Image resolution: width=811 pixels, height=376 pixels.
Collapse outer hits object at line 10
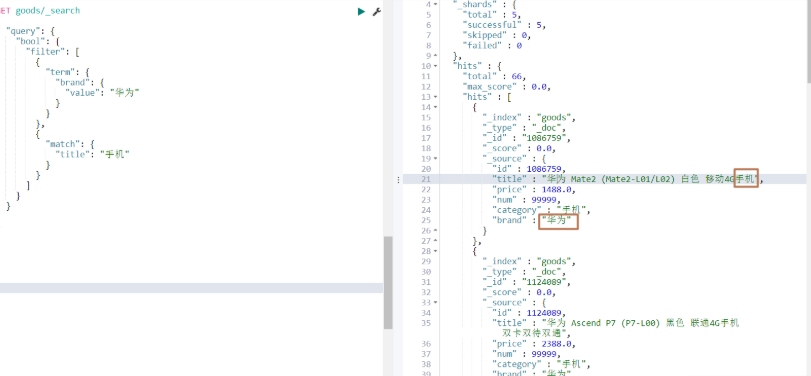435,66
